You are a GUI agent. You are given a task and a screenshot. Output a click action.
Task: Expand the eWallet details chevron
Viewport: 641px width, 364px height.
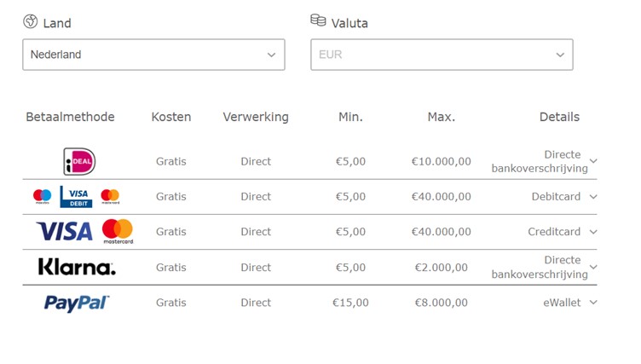tap(593, 303)
